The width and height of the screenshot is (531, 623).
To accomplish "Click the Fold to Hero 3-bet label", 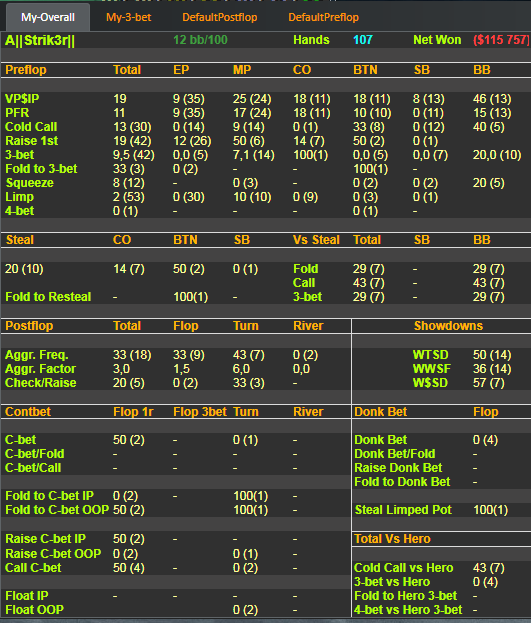I will click(x=405, y=596).
